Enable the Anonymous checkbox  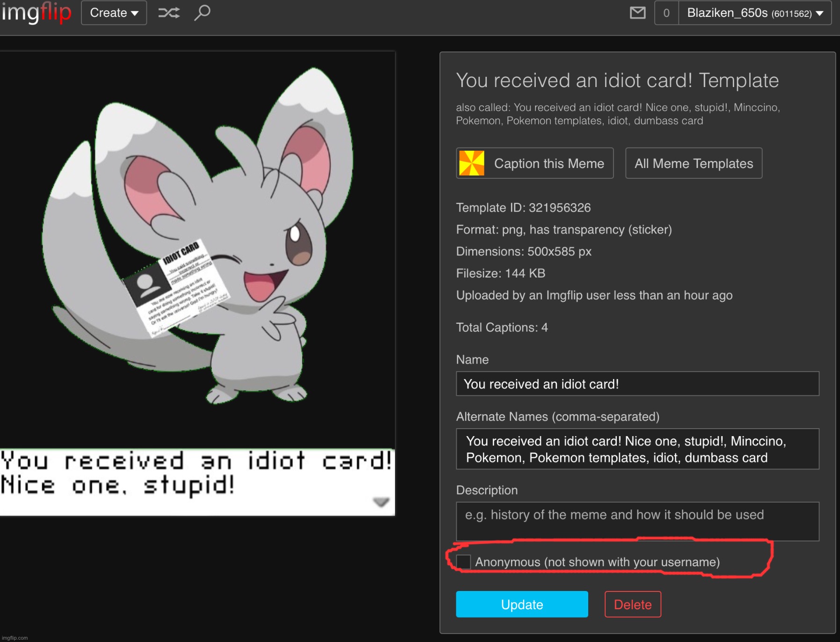(463, 562)
